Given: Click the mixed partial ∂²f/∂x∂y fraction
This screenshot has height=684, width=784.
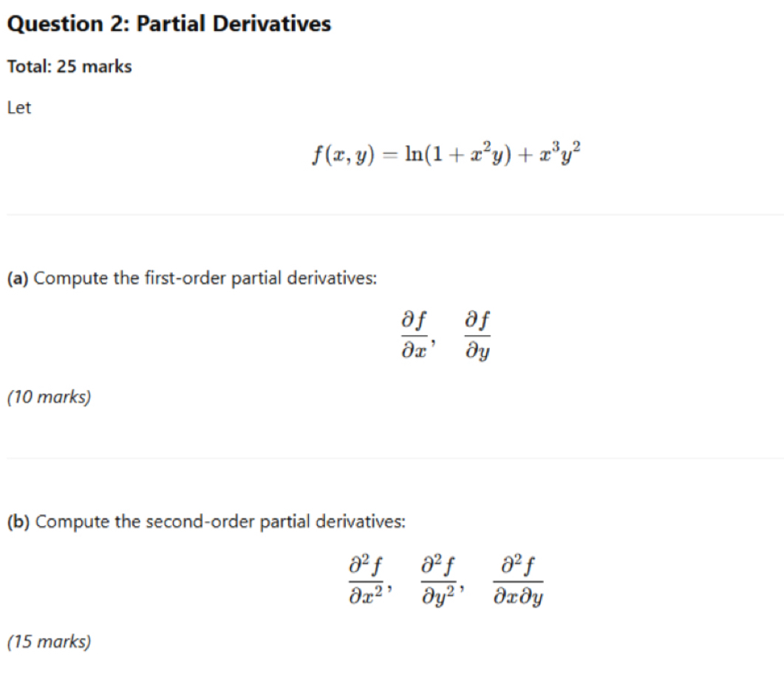Looking at the screenshot, I should click(518, 580).
